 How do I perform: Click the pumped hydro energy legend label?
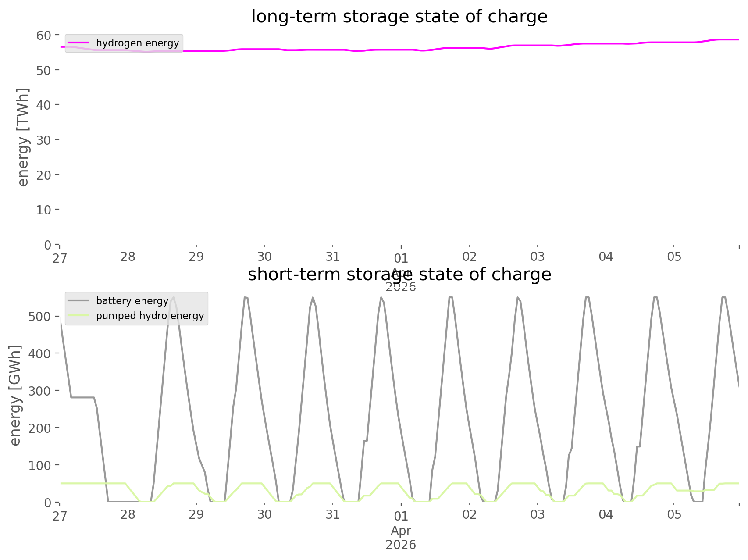click(x=150, y=316)
